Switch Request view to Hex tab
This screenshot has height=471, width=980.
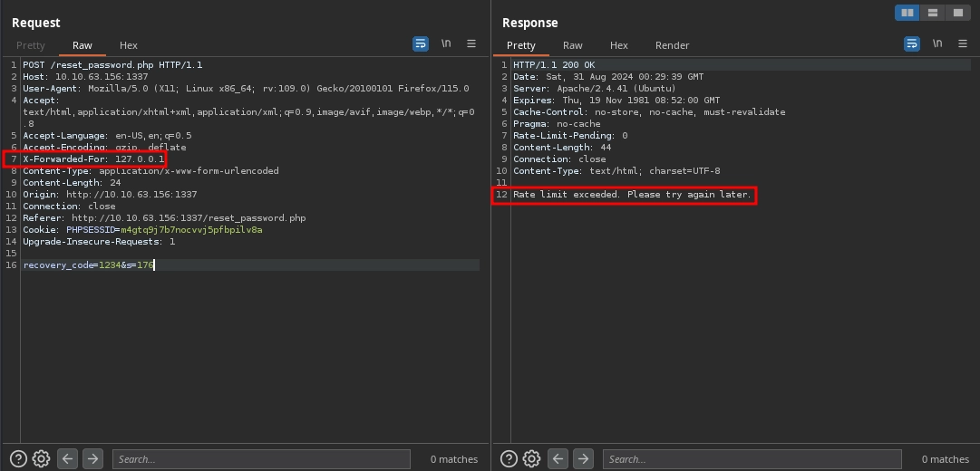(129, 45)
